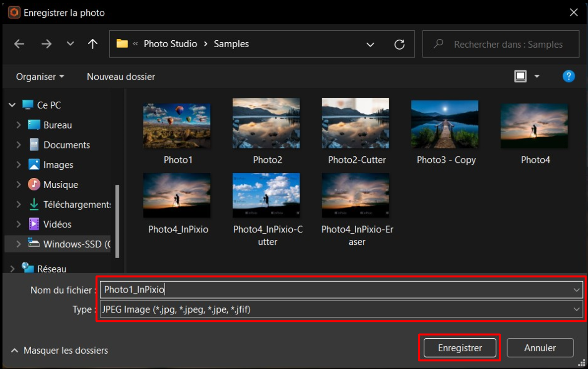The image size is (588, 369).
Task: Expand the Documents folder node
Action: [18, 145]
